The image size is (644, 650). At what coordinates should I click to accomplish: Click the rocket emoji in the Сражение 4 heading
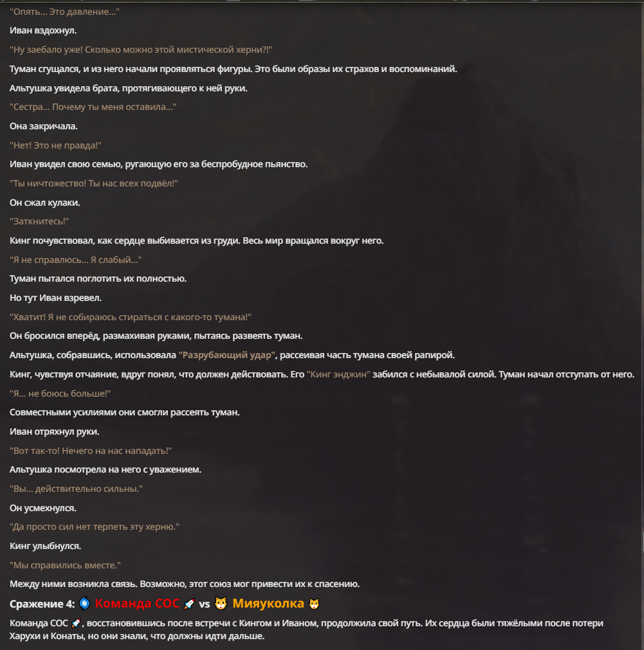tap(189, 604)
